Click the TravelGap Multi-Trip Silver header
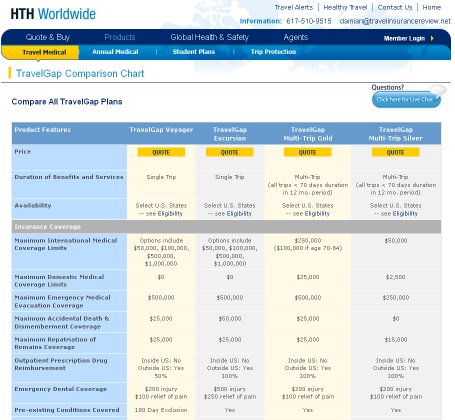The height and width of the screenshot is (420, 455). (x=396, y=134)
